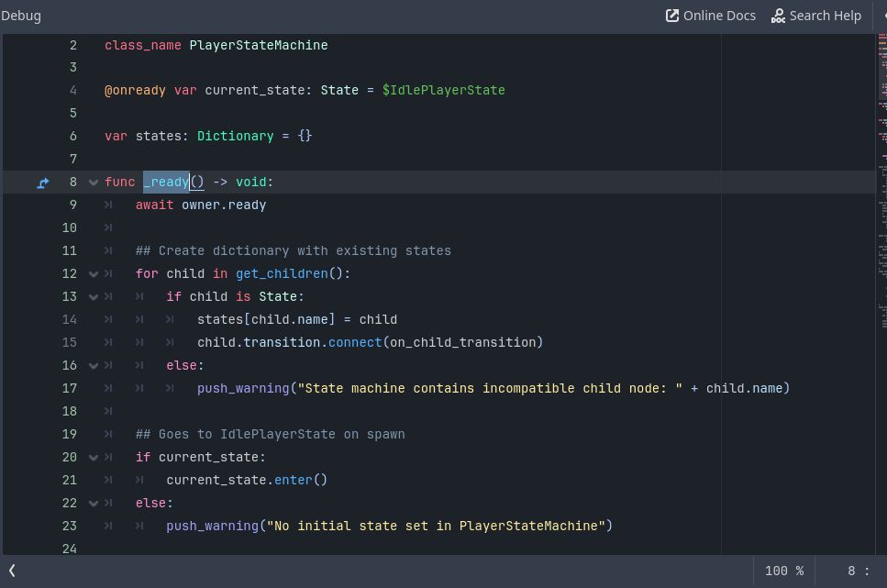The image size is (887, 588).
Task: Click line number 2 in the gutter
Action: pos(73,45)
